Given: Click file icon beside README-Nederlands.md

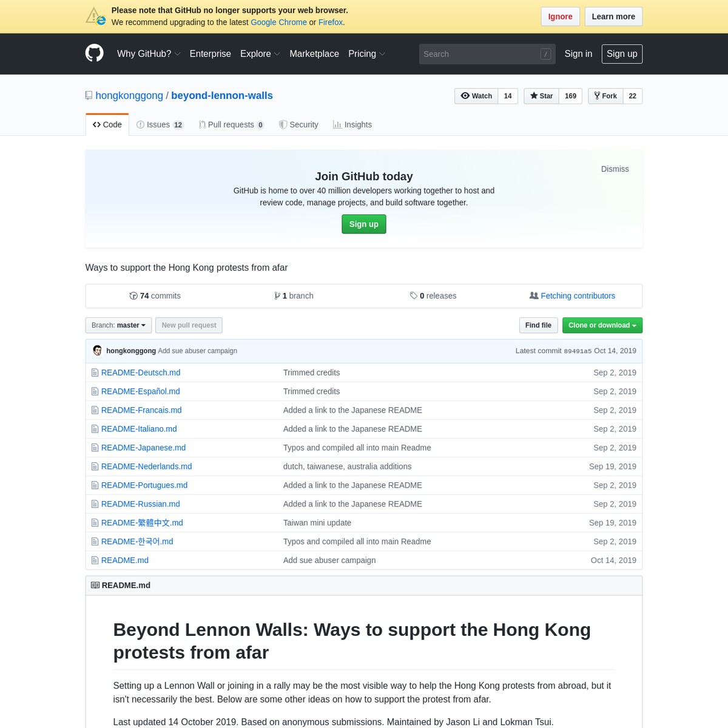Looking at the screenshot, I should coord(95,467).
